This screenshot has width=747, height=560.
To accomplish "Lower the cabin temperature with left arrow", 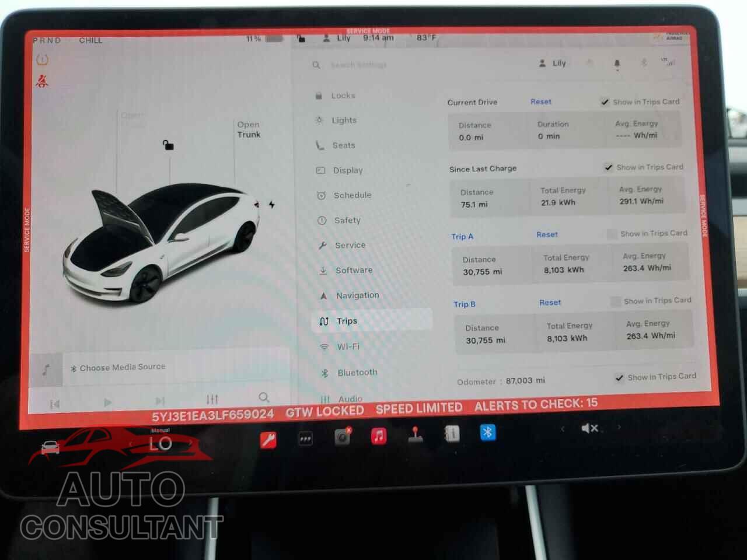I will (130, 444).
